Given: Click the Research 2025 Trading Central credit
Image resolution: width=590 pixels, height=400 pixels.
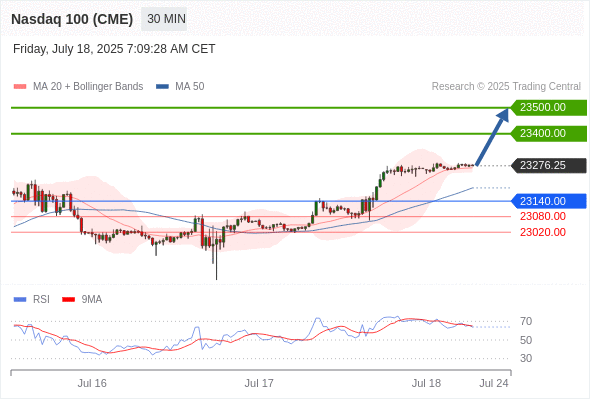Looking at the screenshot, I should [x=506, y=87].
